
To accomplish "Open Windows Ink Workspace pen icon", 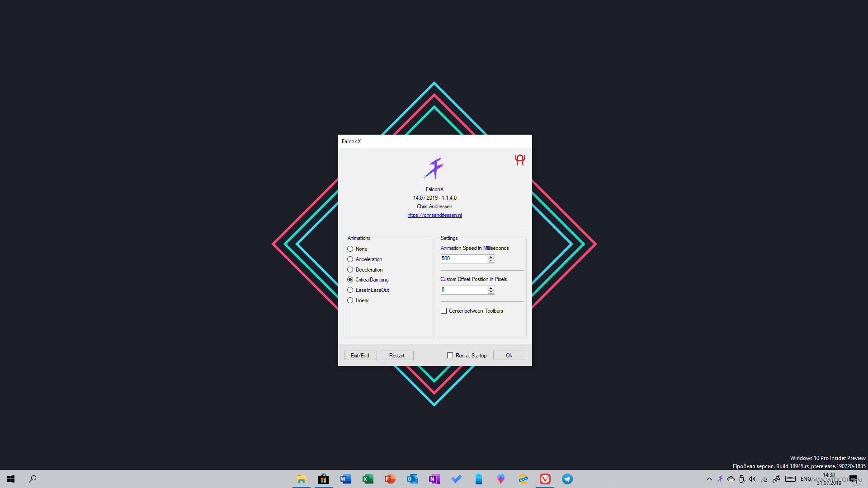I will click(x=776, y=479).
